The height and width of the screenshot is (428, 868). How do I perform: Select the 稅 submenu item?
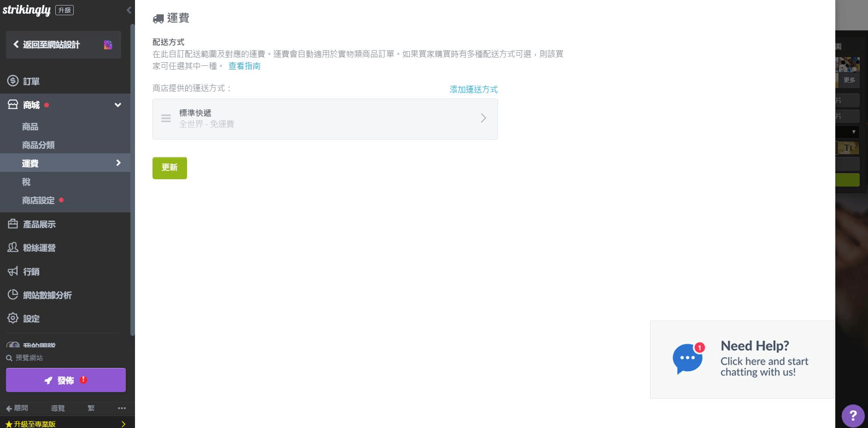pyautogui.click(x=26, y=182)
